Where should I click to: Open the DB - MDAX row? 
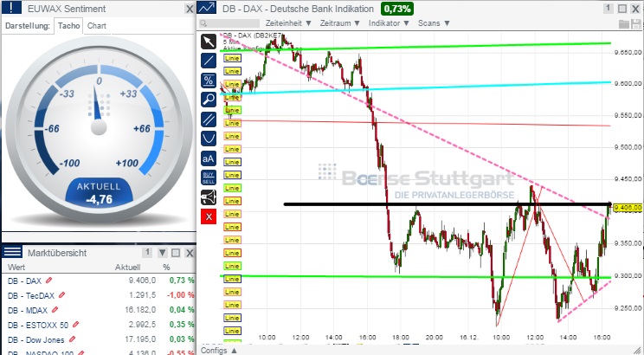(99, 310)
